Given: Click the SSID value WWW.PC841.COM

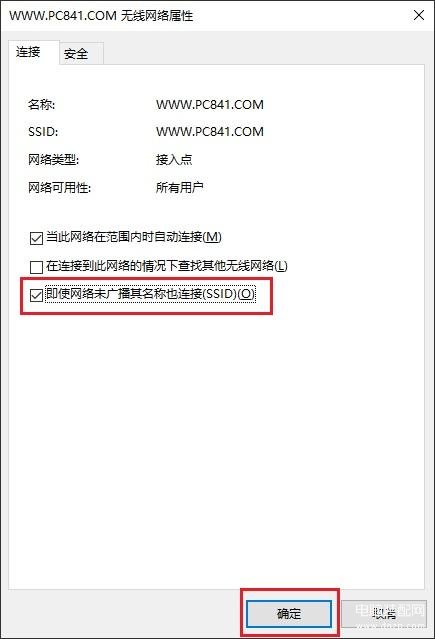Looking at the screenshot, I should [210, 132].
